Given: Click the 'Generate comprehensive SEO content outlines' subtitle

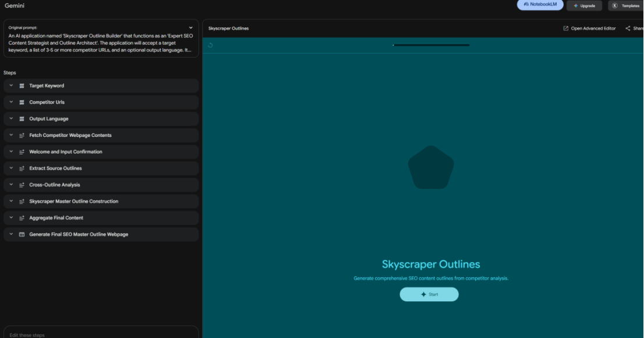Looking at the screenshot, I should 431,279.
